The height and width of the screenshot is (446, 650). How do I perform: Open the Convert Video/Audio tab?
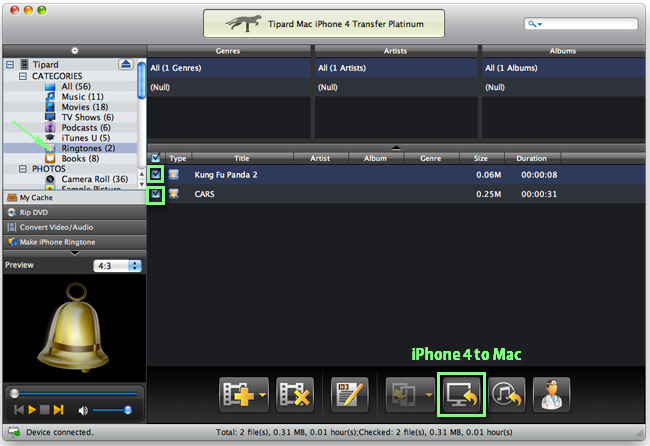click(x=75, y=227)
